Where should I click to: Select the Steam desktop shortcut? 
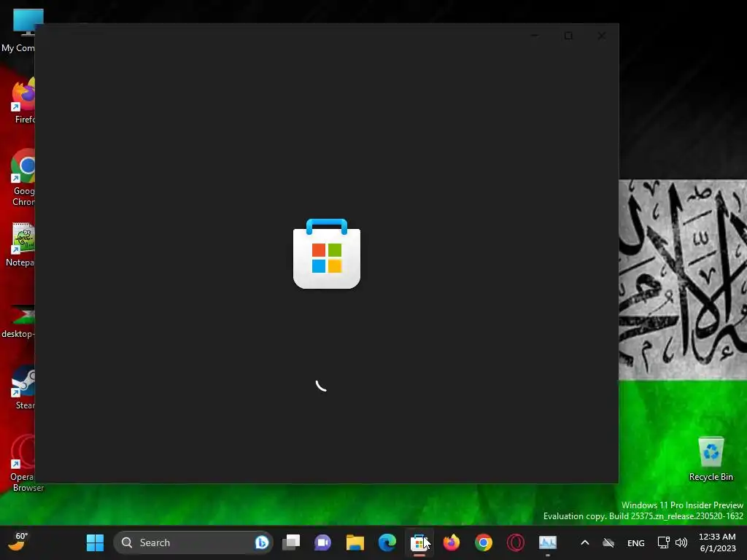24,388
